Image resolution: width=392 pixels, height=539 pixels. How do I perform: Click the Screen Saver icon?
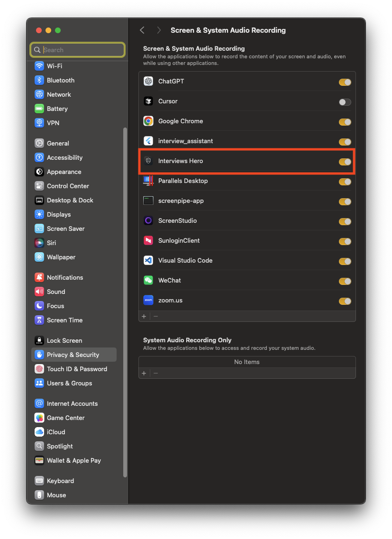[x=39, y=228]
